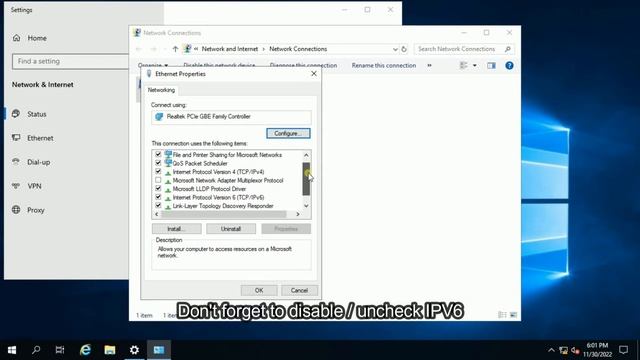Uncheck Link-Layer Topology Discovery Responder
This screenshot has height=360, width=640.
pyautogui.click(x=158, y=205)
